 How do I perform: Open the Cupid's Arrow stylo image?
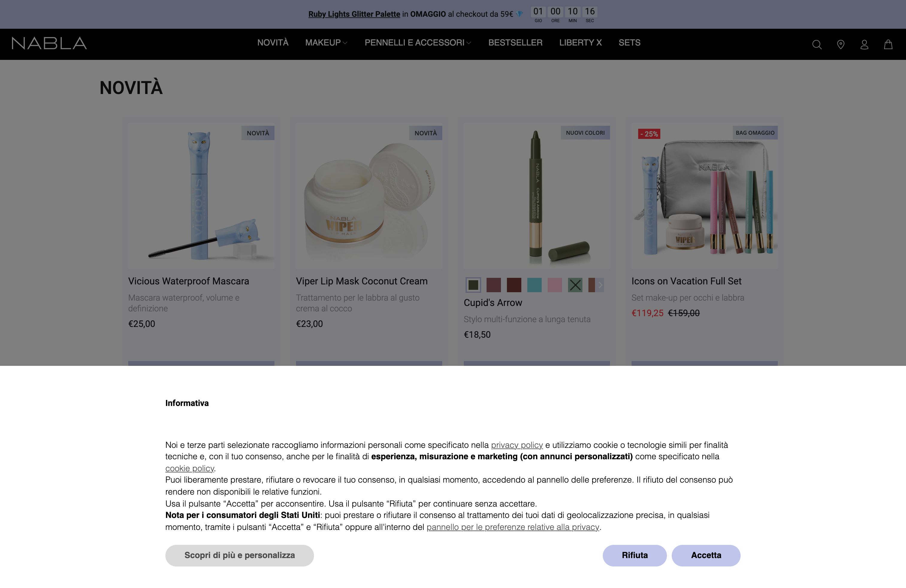pos(537,196)
